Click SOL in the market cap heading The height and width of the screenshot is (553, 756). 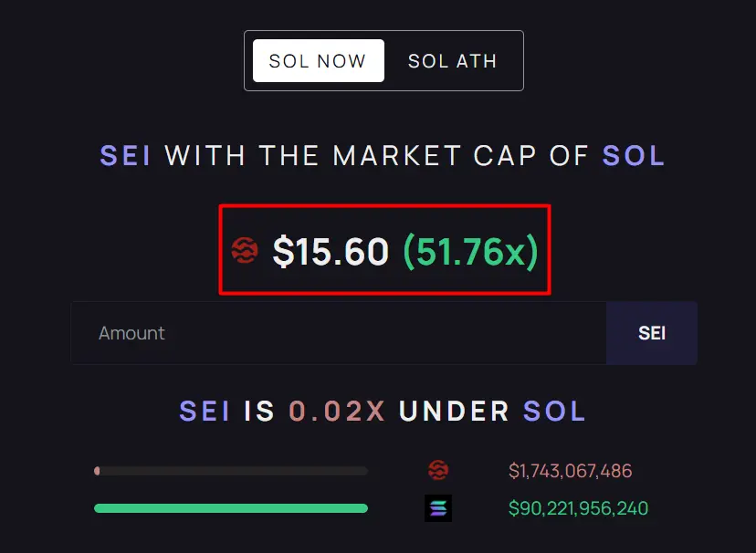coord(634,156)
